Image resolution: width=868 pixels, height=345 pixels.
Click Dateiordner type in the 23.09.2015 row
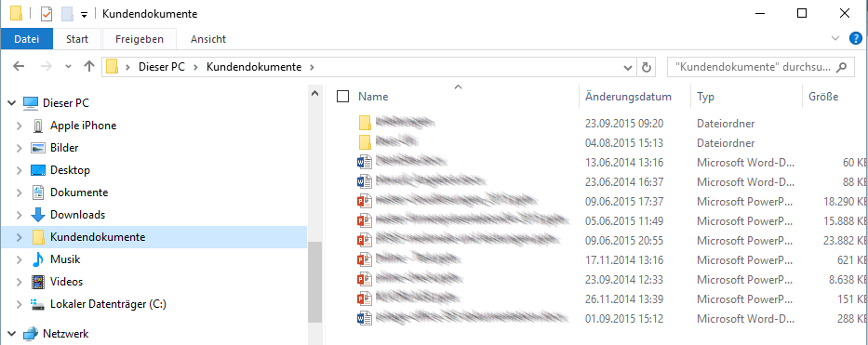pyautogui.click(x=726, y=123)
